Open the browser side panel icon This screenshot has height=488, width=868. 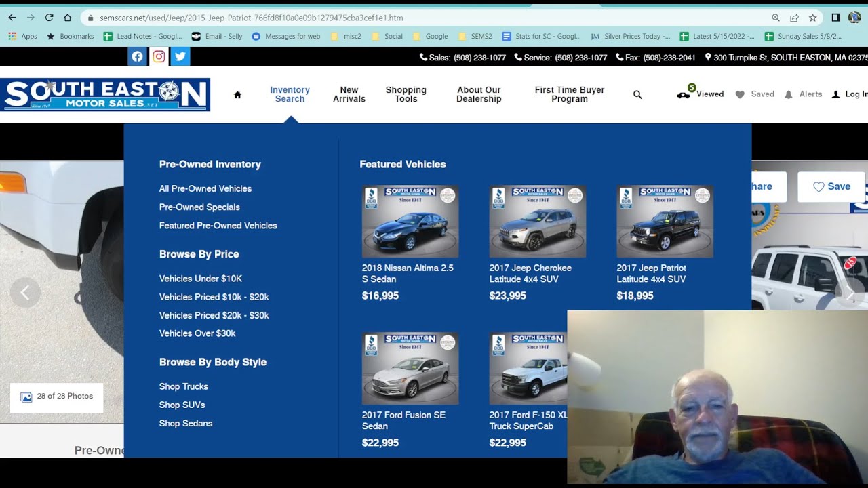coord(835,18)
